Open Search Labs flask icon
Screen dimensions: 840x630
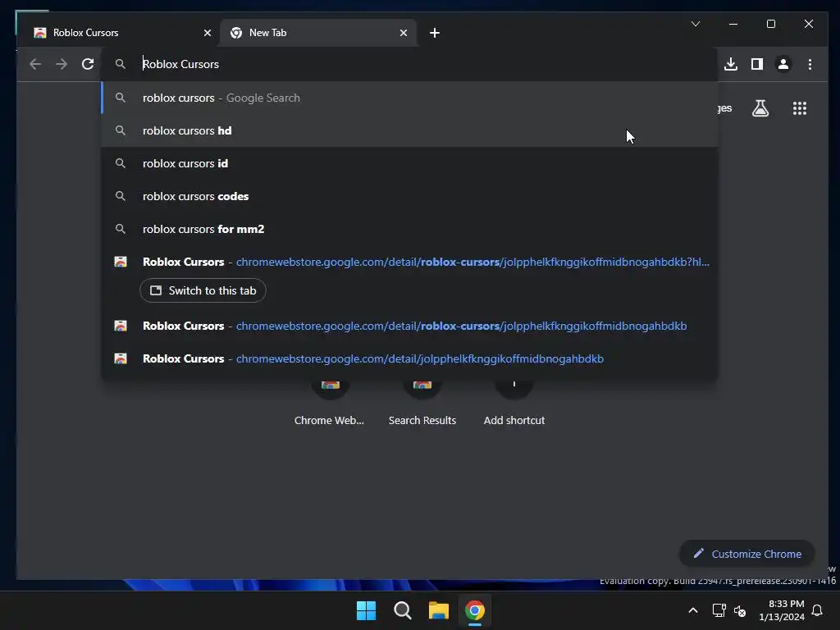760,108
